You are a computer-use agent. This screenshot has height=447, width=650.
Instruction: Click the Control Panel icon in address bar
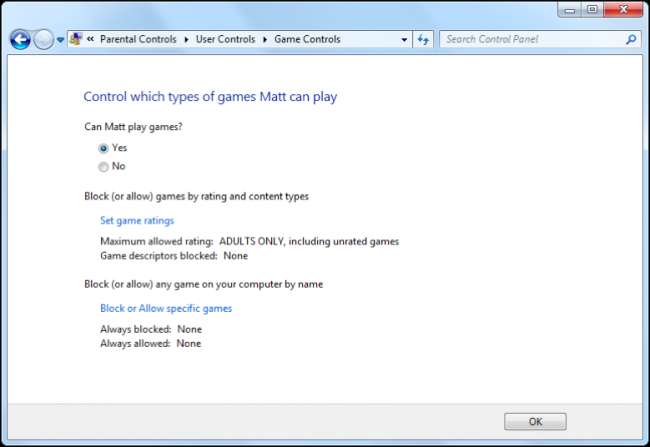pyautogui.click(x=76, y=39)
